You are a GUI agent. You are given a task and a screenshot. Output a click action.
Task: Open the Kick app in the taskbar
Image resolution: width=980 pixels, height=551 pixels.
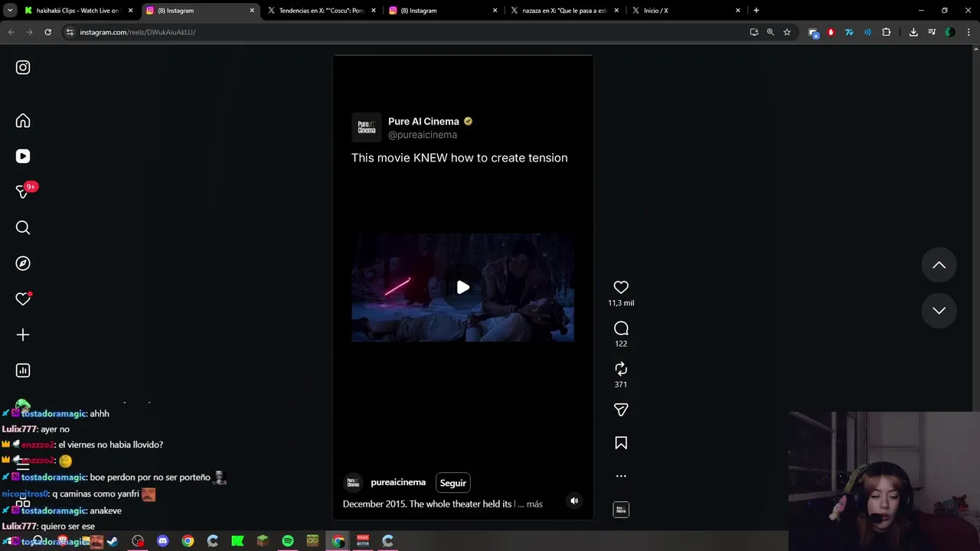[237, 541]
